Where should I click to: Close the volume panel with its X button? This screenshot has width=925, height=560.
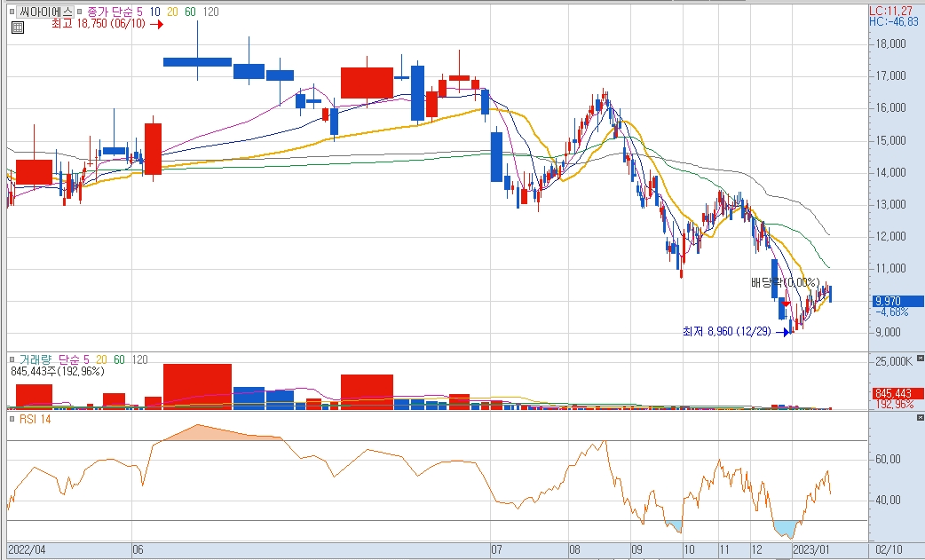[x=921, y=358]
